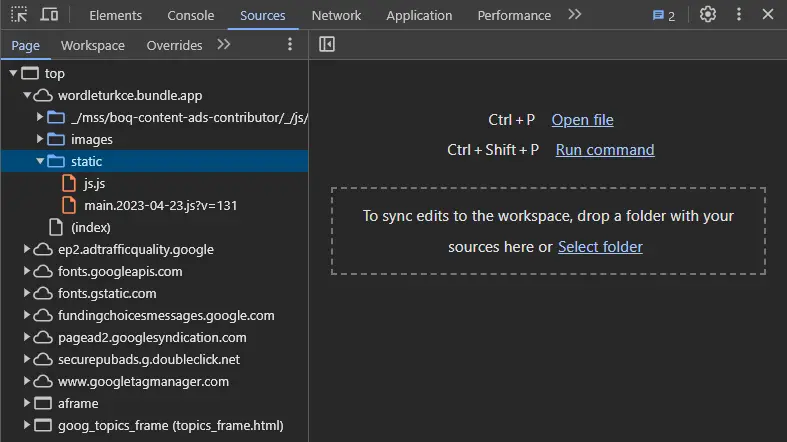Expand the aframe frame node
This screenshot has height=442, width=787.
pyautogui.click(x=27, y=403)
